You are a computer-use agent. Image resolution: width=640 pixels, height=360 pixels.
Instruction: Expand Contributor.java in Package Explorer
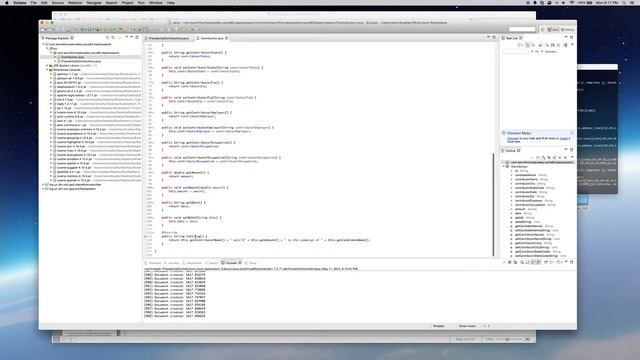[55, 57]
